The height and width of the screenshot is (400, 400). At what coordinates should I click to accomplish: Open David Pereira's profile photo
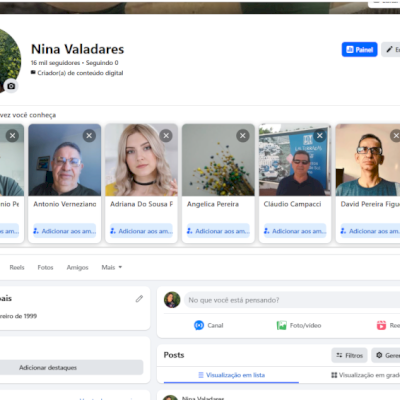click(368, 160)
